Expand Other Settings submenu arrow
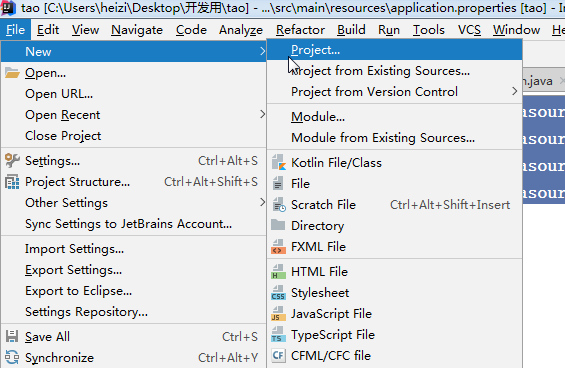 (262, 203)
